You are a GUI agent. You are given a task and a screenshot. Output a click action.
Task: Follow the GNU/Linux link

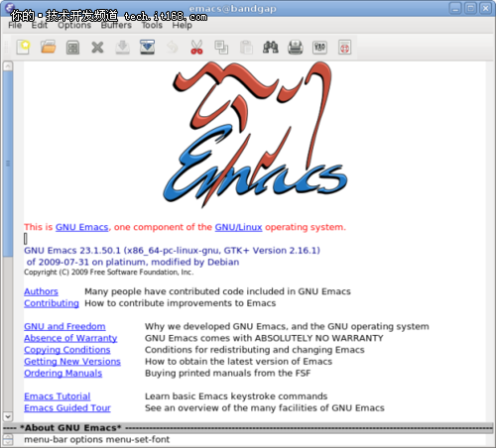(x=238, y=227)
